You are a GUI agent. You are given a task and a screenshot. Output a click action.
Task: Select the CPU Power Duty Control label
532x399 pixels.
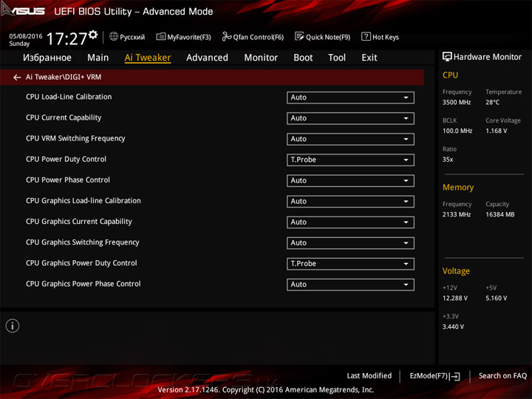tap(66, 159)
